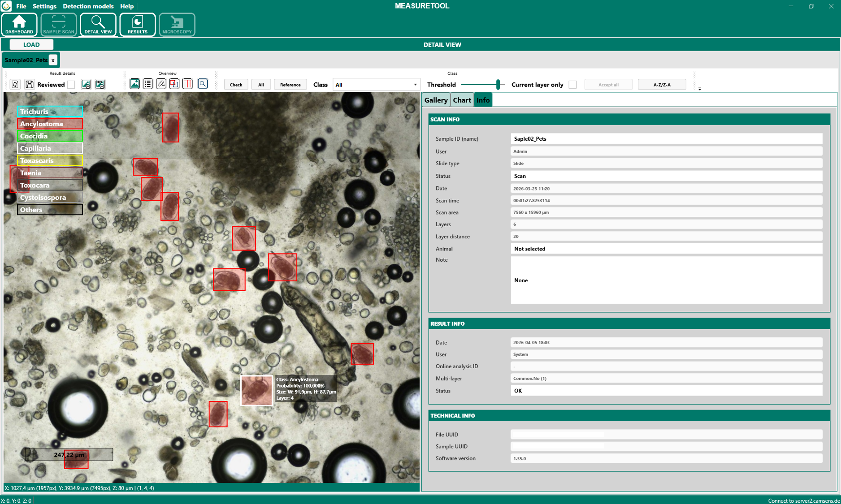Click the HD image export icon
Viewport: 841px width, 504px height.
[100, 84]
